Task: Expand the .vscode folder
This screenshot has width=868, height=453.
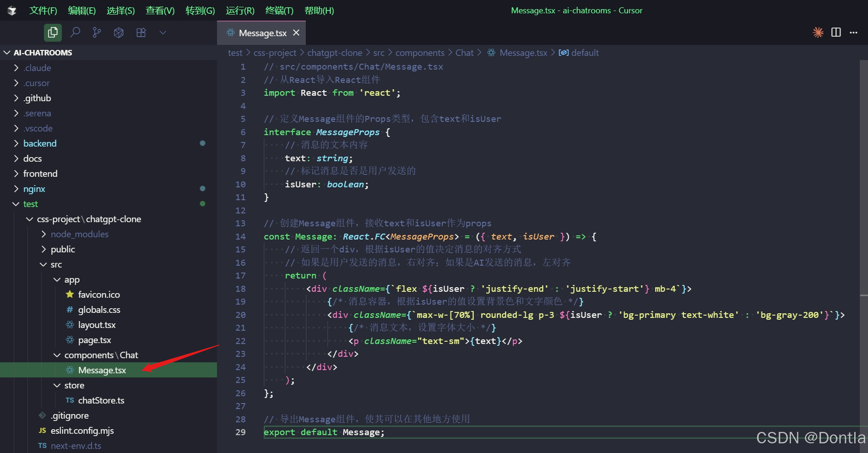Action: point(108,128)
